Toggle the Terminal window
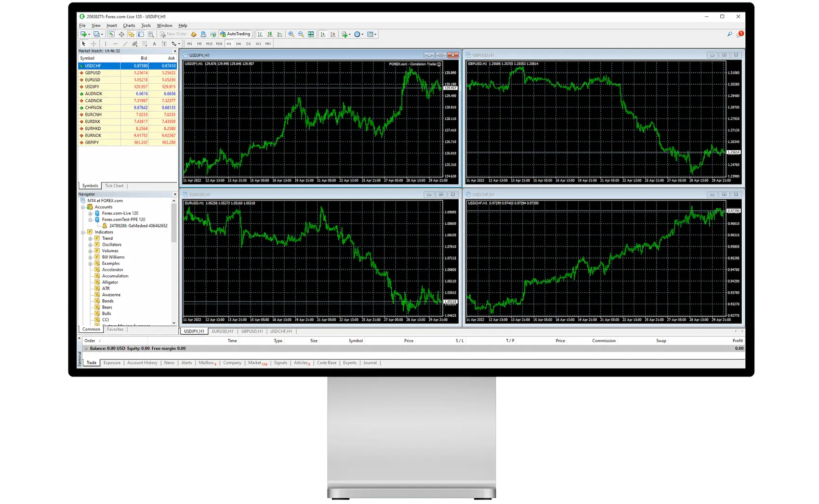 (141, 34)
